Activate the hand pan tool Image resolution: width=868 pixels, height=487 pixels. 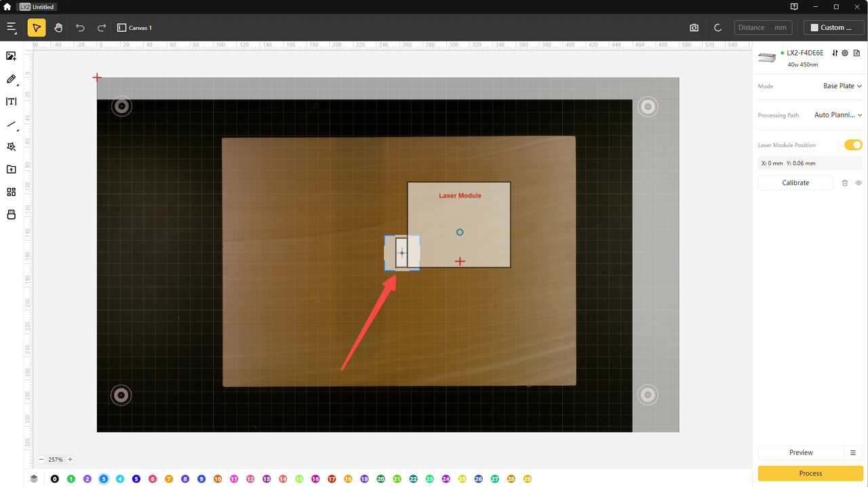(x=58, y=28)
